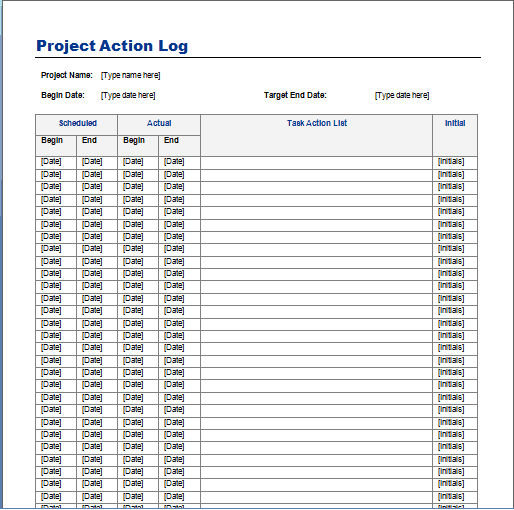
Task: Click the first row's "[Initials]" cell
Action: click(x=455, y=162)
